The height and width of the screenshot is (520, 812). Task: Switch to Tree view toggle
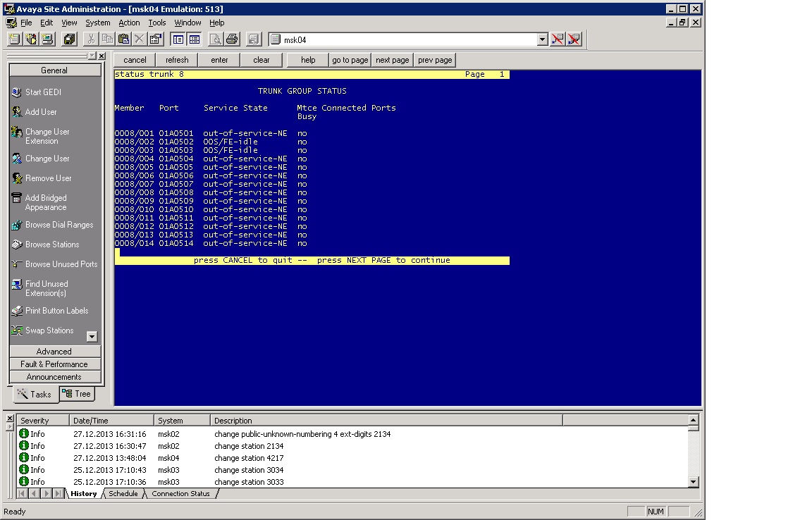(77, 394)
